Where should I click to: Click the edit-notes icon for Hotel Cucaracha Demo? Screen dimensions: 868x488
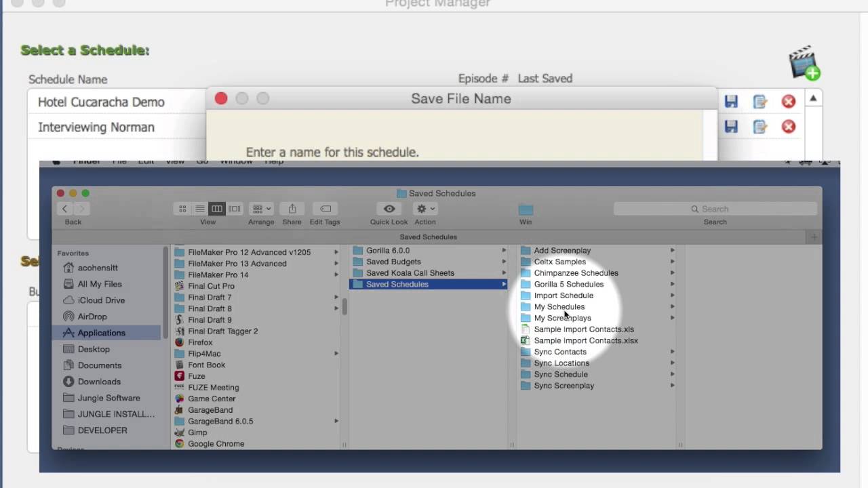click(x=760, y=102)
